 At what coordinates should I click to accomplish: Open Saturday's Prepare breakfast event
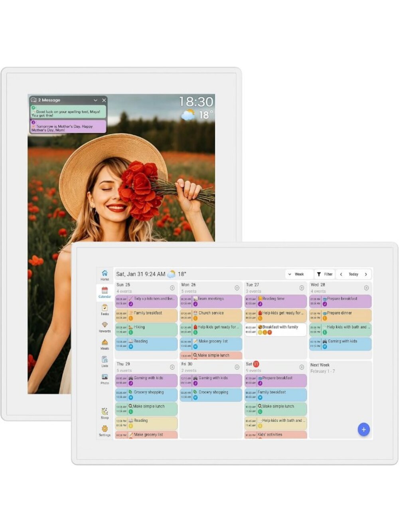click(x=276, y=381)
